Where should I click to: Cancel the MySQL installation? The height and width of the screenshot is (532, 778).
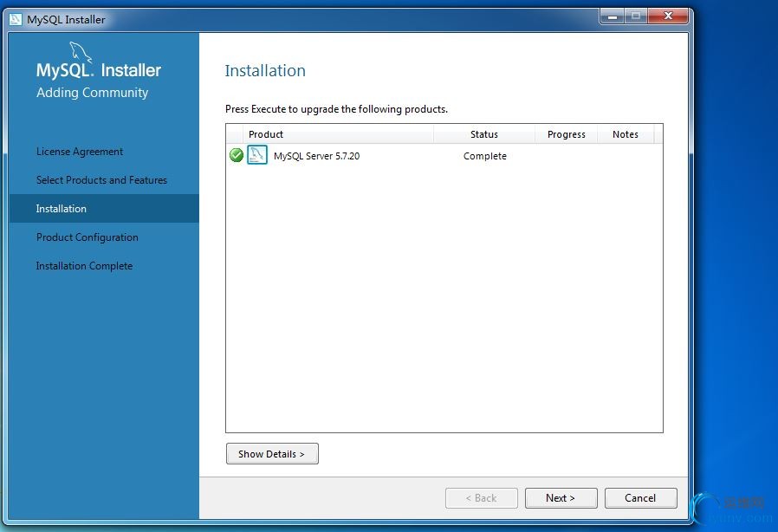640,497
